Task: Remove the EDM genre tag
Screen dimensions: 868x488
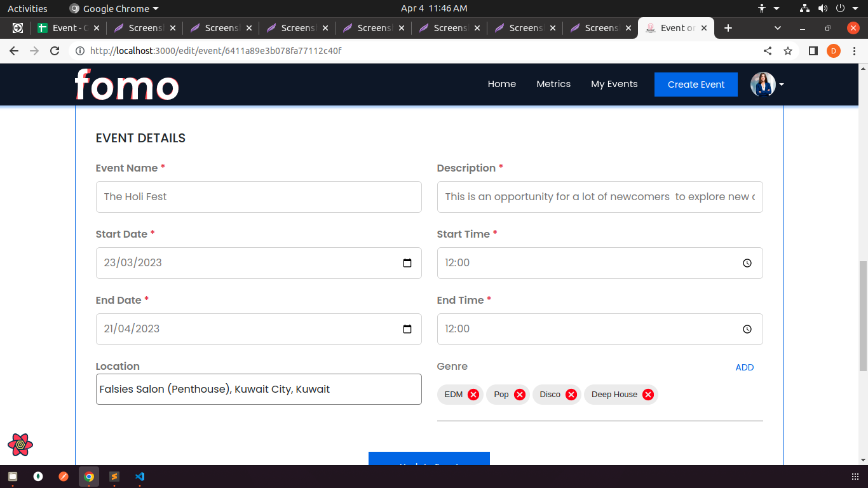Action: [473, 395]
